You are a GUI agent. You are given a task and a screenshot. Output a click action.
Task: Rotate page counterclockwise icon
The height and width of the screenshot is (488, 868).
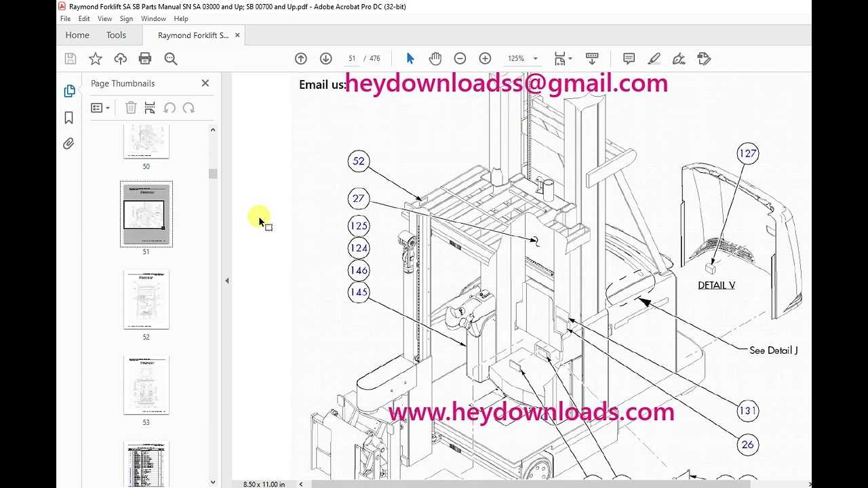click(170, 108)
